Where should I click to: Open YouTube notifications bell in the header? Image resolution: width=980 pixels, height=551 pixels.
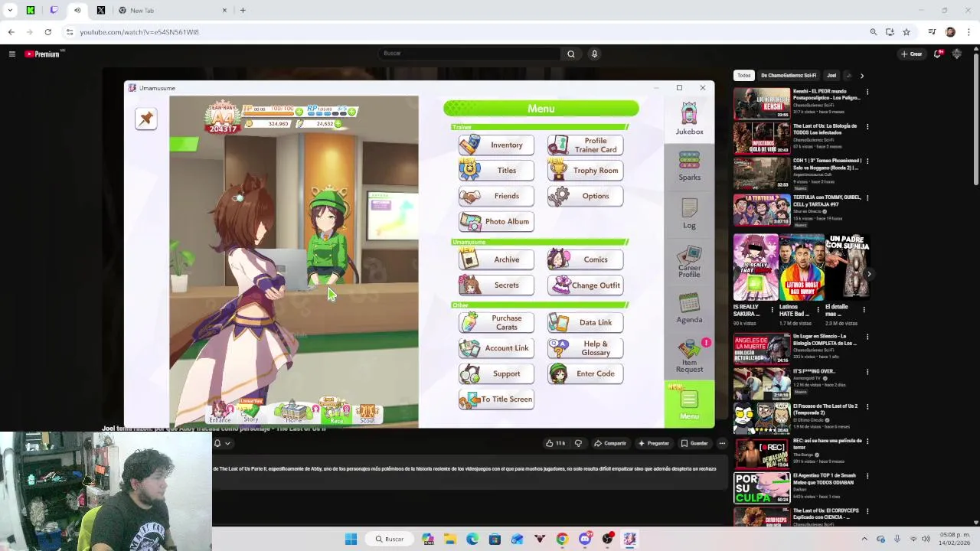coord(937,54)
